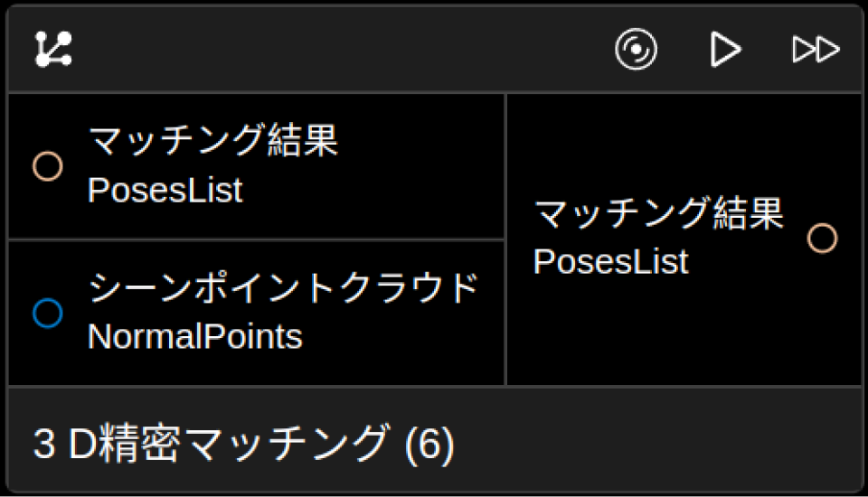Click the NormalPoints type text
This screenshot has width=868, height=497.
tap(194, 337)
